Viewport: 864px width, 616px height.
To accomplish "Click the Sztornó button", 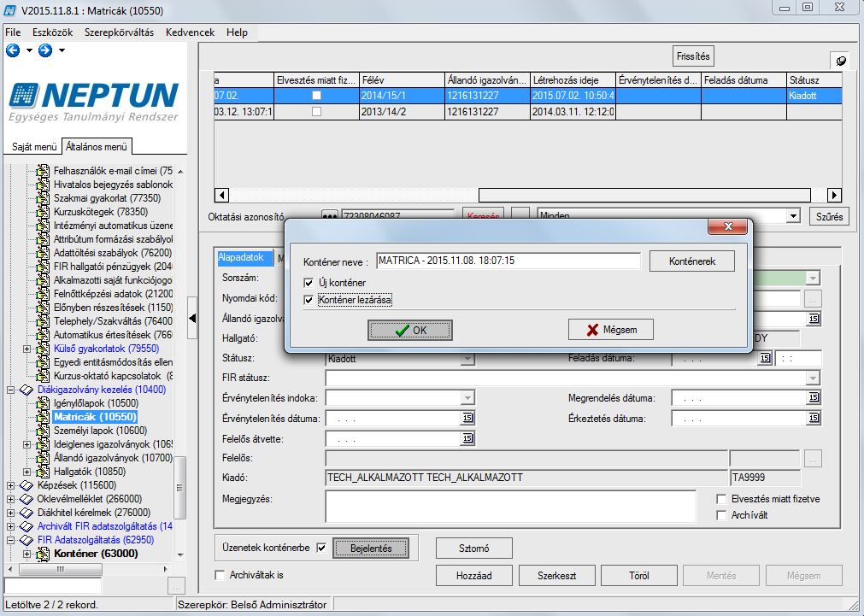I will pyautogui.click(x=474, y=549).
